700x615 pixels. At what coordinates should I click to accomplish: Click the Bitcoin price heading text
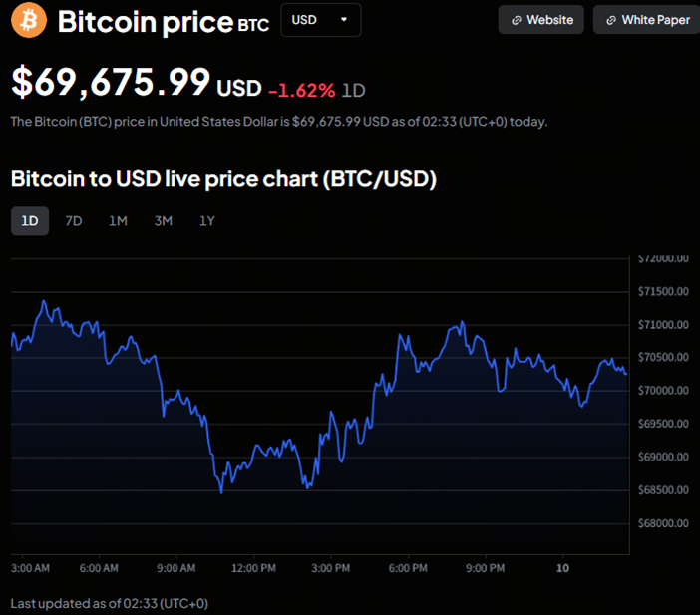146,22
